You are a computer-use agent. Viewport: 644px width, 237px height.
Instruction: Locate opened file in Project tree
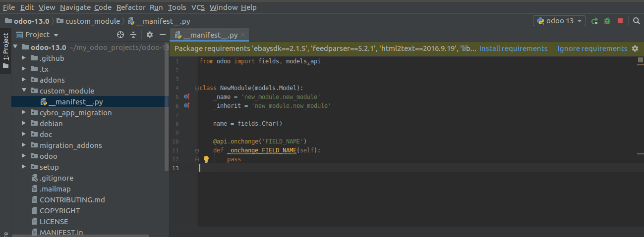[x=120, y=35]
